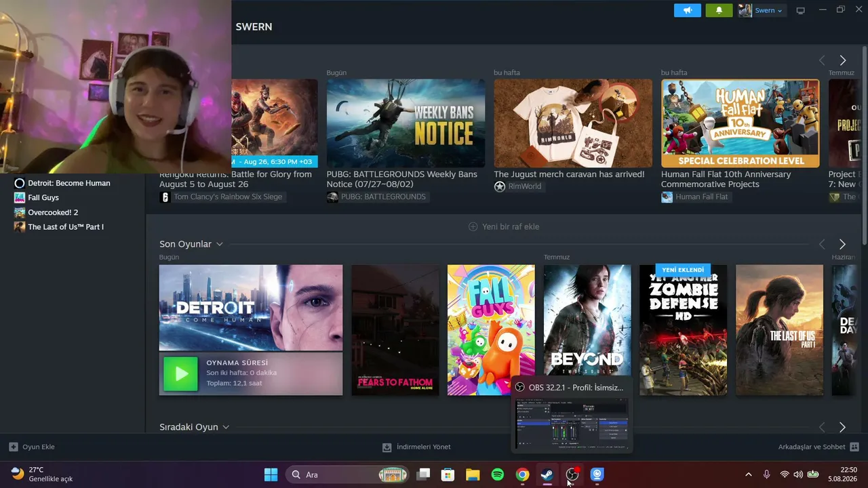Launch Microsoft Store from the taskbar
This screenshot has height=488, width=868.
448,474
